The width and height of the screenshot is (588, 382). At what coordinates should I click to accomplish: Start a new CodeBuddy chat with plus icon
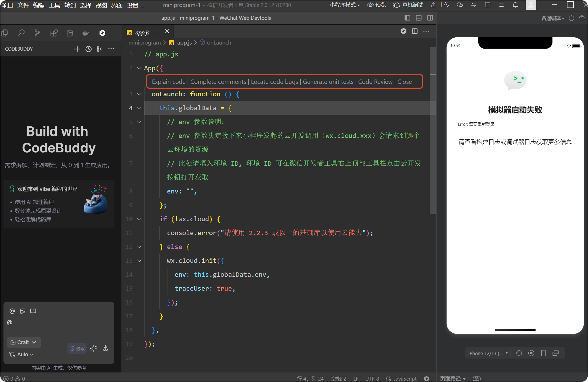pyautogui.click(x=77, y=49)
